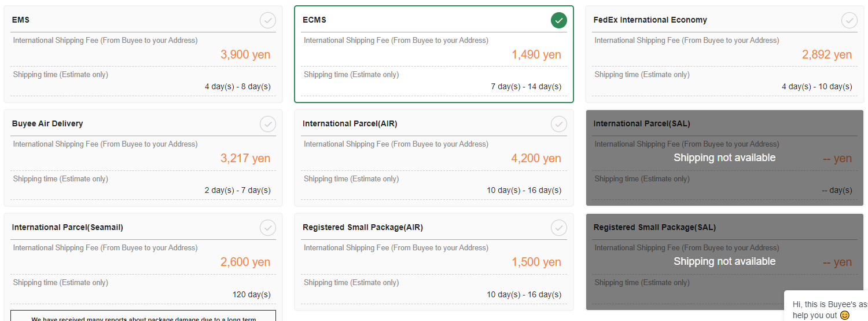Click the ECMS 1,490 yen price

pyautogui.click(x=536, y=54)
